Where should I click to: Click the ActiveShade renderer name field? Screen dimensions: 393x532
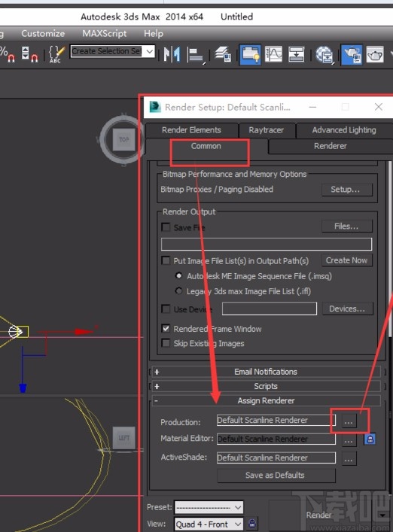click(x=276, y=458)
